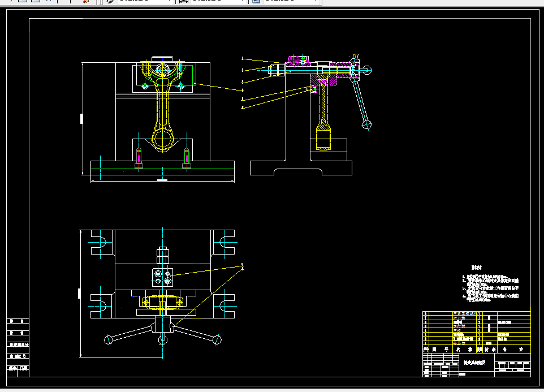Open the dimension style dropdown in toolbar

tap(219, 1)
